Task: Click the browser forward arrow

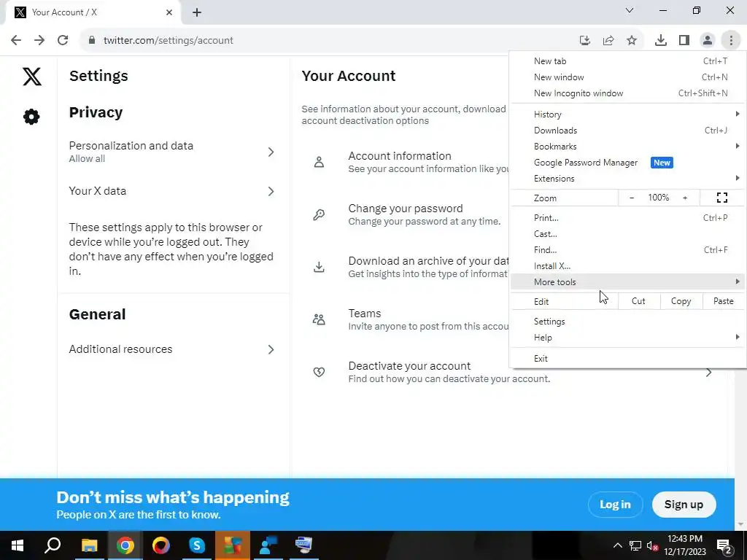Action: [x=39, y=40]
